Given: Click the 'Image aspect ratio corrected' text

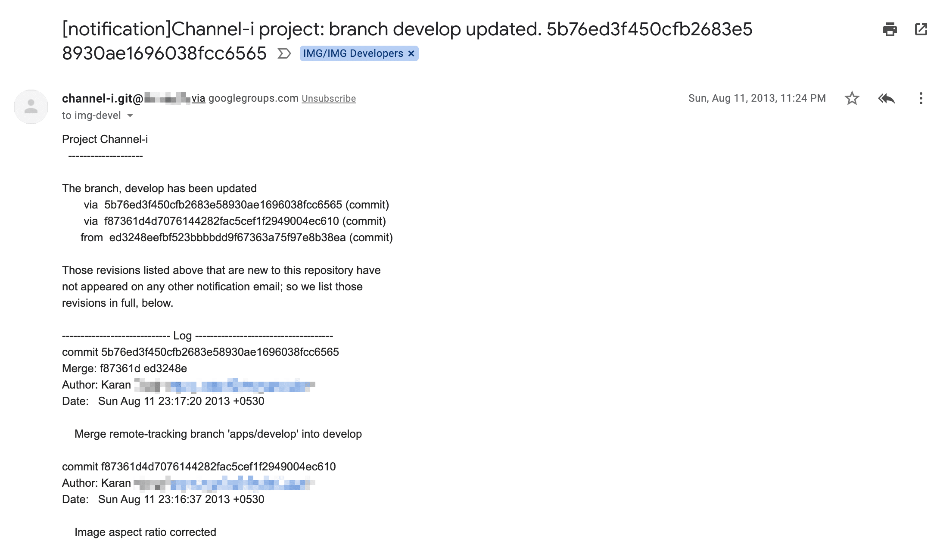Looking at the screenshot, I should click(145, 532).
